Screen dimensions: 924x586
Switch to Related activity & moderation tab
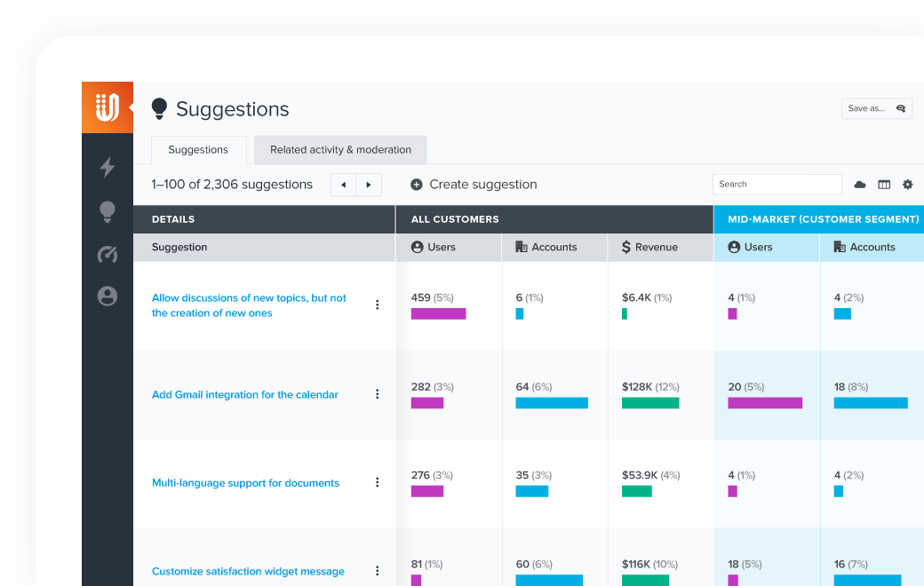tap(340, 150)
